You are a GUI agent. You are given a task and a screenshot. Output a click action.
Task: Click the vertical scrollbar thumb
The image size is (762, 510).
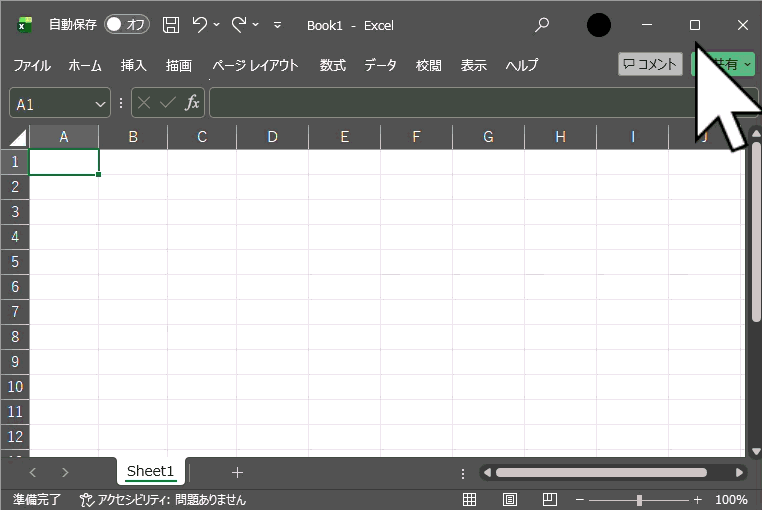click(756, 231)
